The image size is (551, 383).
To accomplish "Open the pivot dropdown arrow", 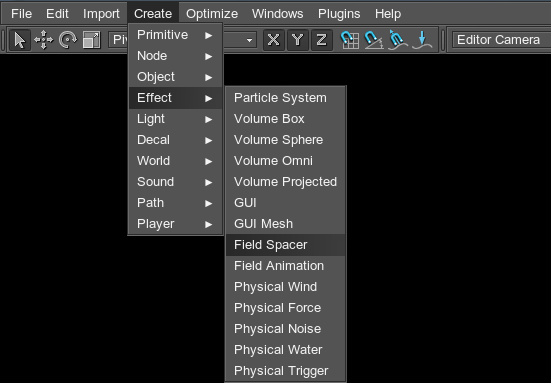I will (x=249, y=40).
